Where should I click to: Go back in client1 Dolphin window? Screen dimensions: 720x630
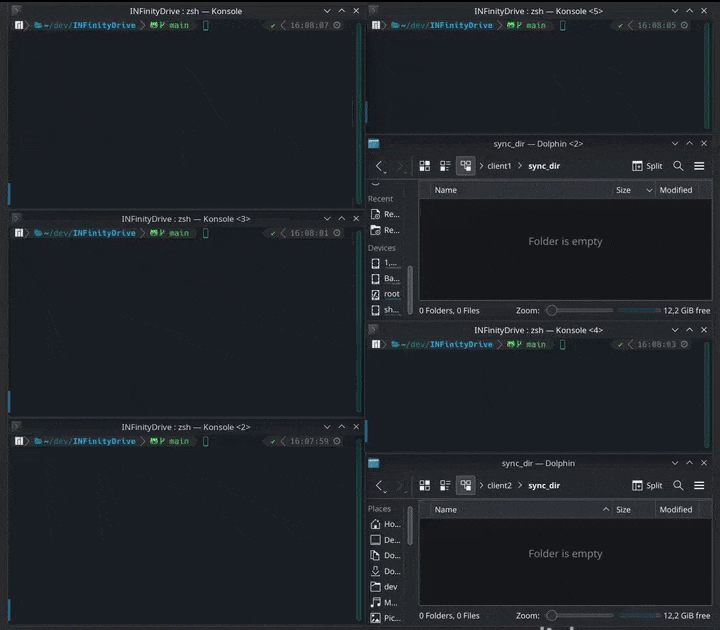click(x=379, y=166)
